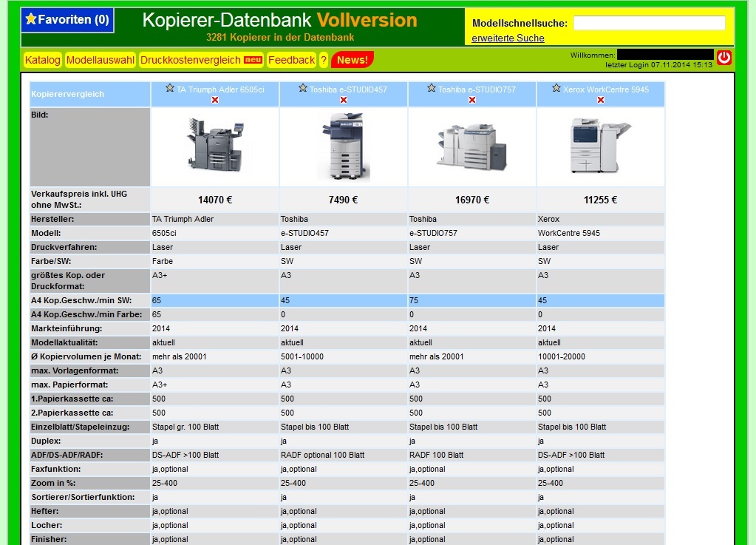The width and height of the screenshot is (756, 545).
Task: Remove TA Triumph Adler 6505ci with red X
Action: [215, 100]
